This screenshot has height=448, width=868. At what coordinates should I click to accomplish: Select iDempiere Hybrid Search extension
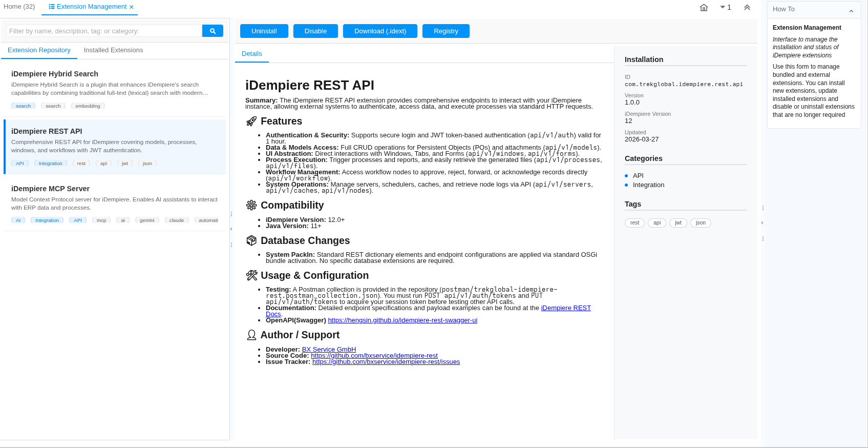(115, 88)
